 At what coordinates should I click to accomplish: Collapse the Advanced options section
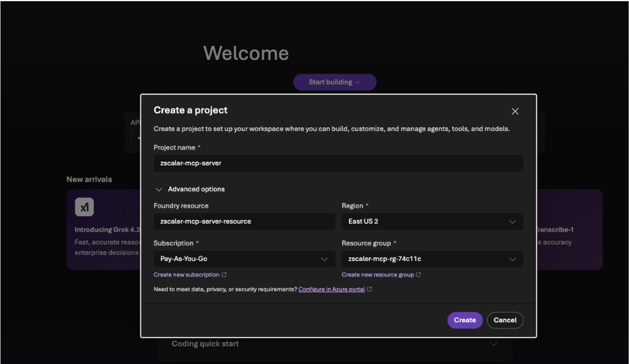[x=158, y=189]
